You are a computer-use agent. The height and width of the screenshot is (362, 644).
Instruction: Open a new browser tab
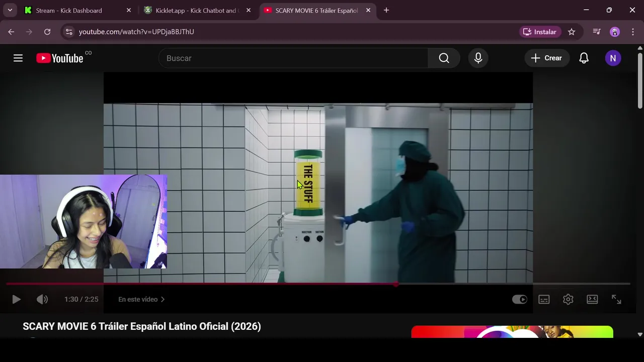tap(386, 10)
